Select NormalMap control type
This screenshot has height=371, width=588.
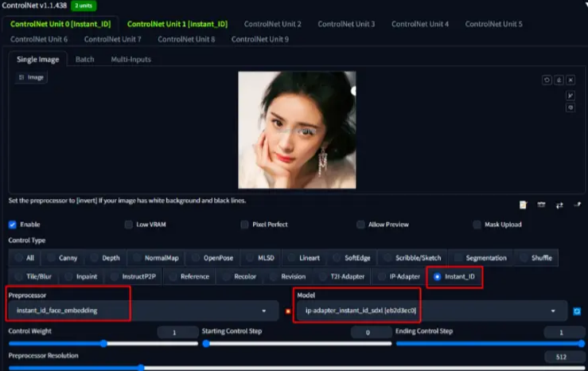pyautogui.click(x=156, y=258)
